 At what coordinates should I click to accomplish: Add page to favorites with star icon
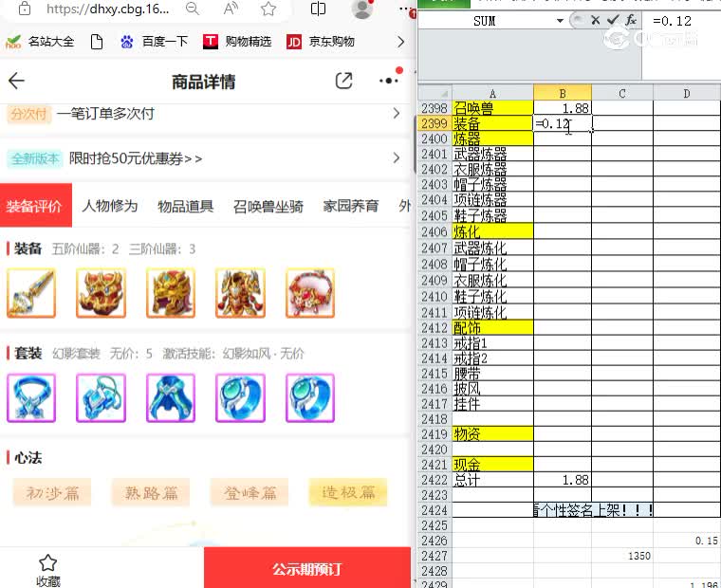[268, 9]
